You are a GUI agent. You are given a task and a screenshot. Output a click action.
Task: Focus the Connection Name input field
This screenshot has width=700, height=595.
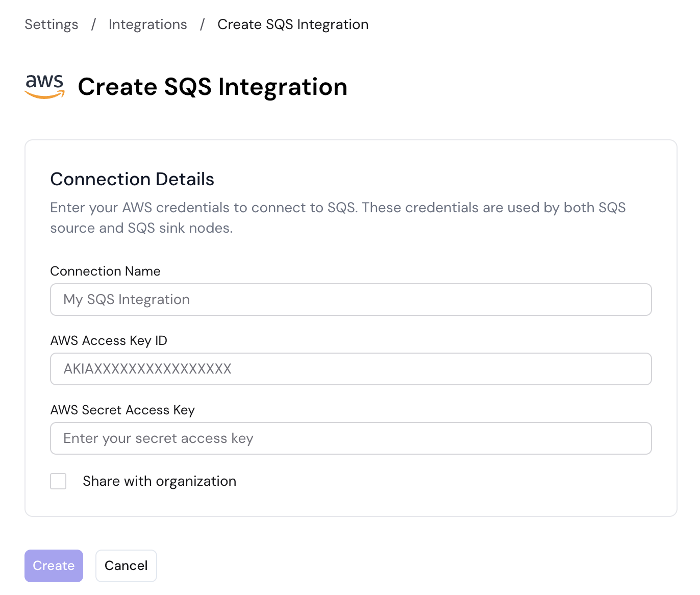tap(351, 300)
